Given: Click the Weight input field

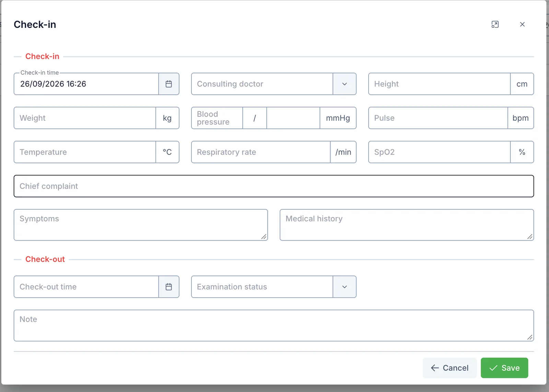Looking at the screenshot, I should [85, 118].
